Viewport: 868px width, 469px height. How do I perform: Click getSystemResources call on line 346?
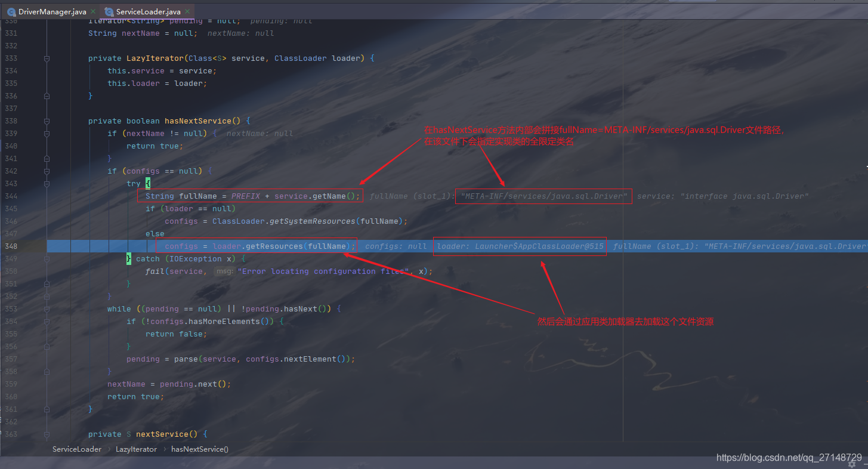pos(312,221)
